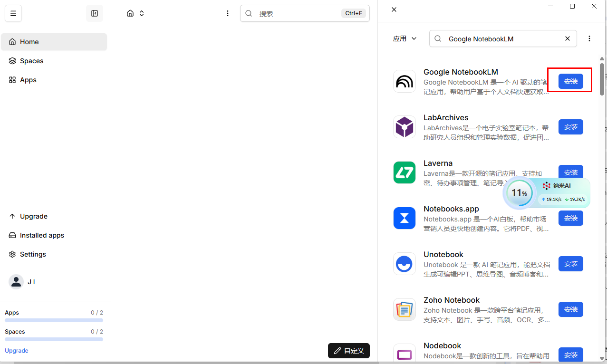Expand the home space switcher chevrons
The width and height of the screenshot is (607, 364).
pyautogui.click(x=142, y=13)
